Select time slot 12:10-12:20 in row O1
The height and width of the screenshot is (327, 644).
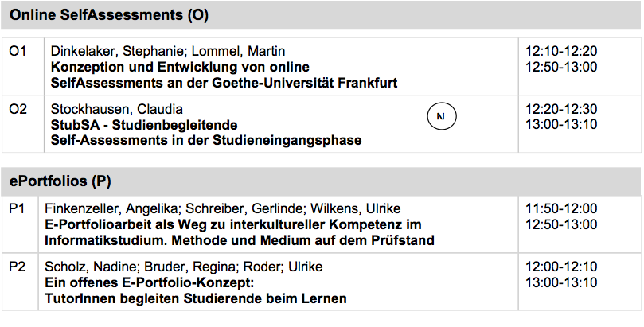click(561, 51)
